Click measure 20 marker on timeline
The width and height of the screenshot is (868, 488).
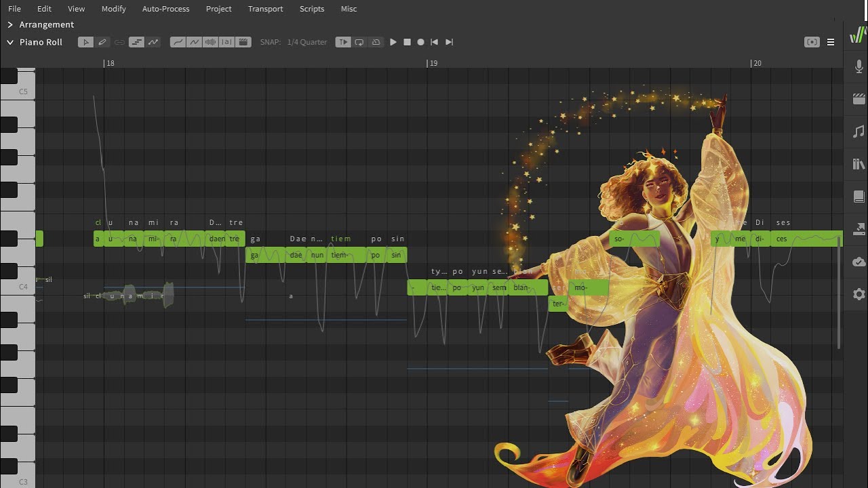pyautogui.click(x=757, y=63)
